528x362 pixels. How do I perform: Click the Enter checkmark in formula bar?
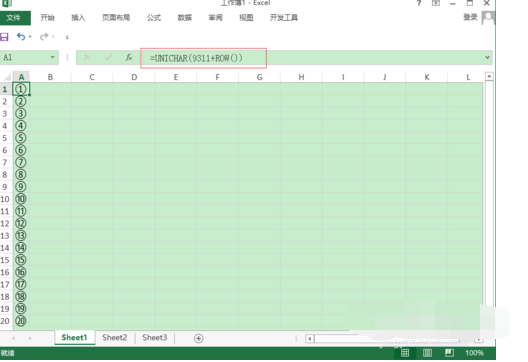[x=108, y=58]
